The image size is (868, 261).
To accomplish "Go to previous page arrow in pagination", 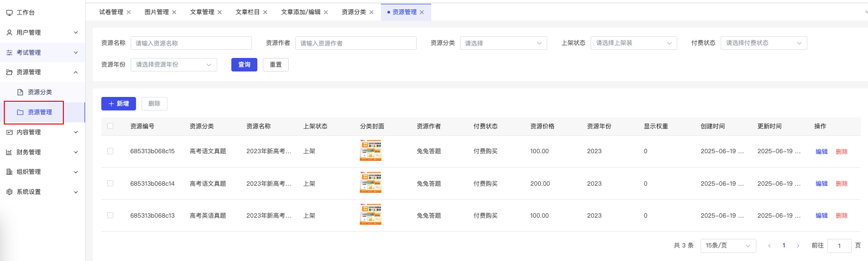I will [x=769, y=246].
